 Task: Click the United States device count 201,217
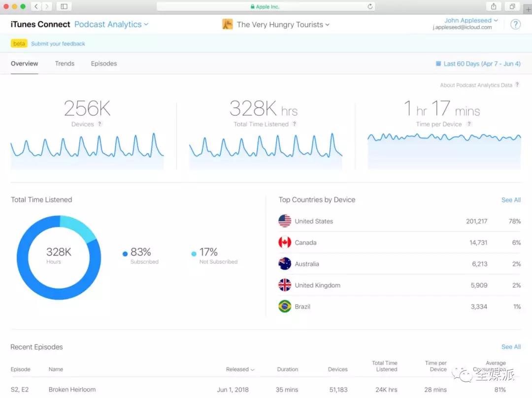pyautogui.click(x=477, y=221)
